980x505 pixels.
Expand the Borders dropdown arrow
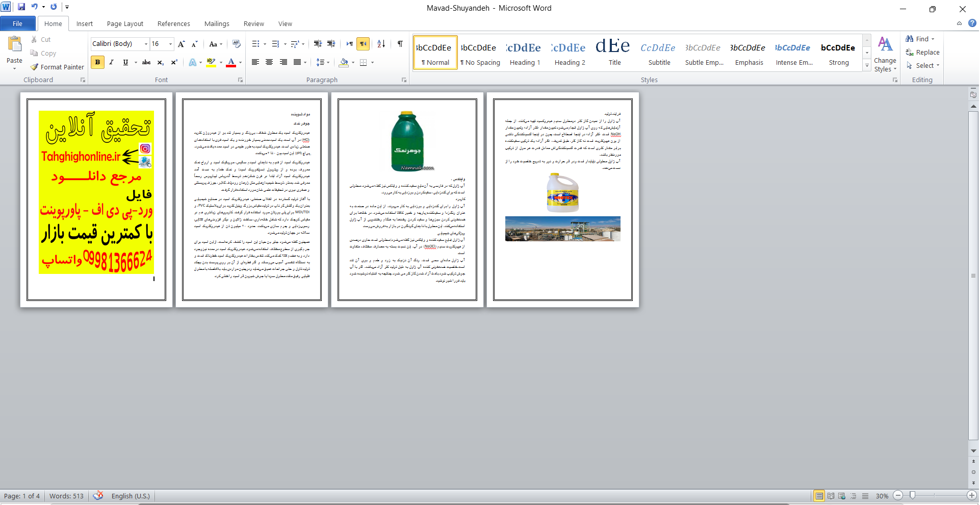pyautogui.click(x=372, y=62)
